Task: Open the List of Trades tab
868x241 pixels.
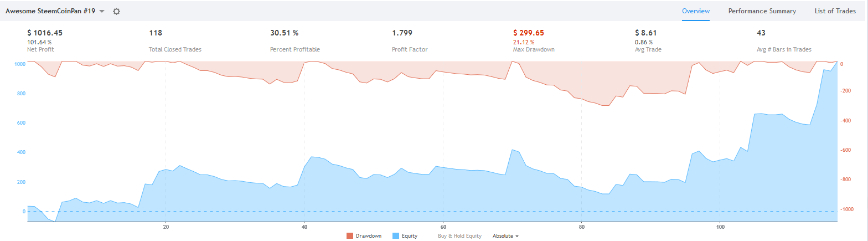Action: pos(835,11)
